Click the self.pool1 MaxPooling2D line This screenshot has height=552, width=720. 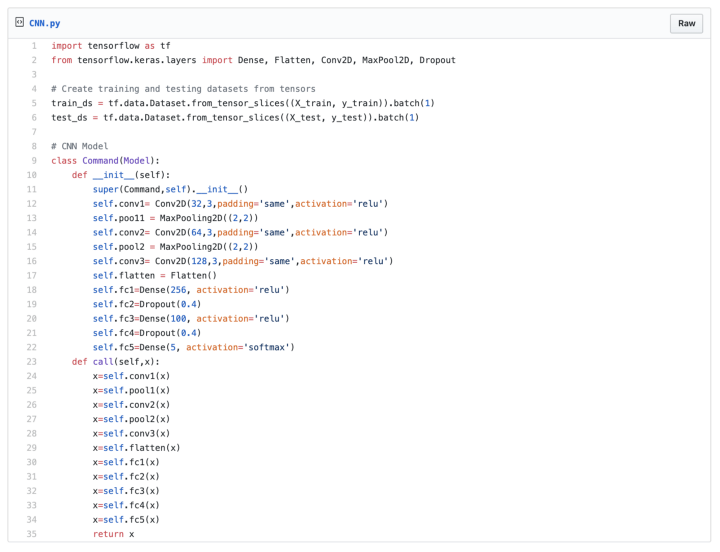click(175, 218)
